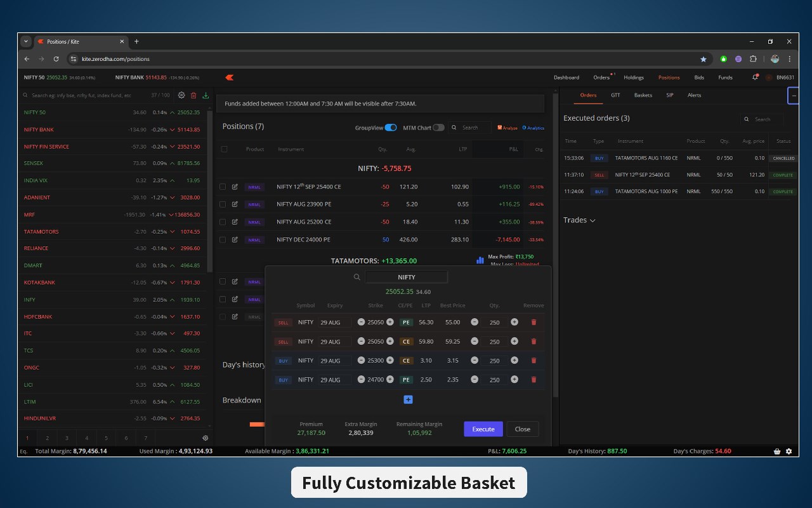This screenshot has height=508, width=812.
Task: Add a new leg with blue plus button
Action: pos(408,399)
